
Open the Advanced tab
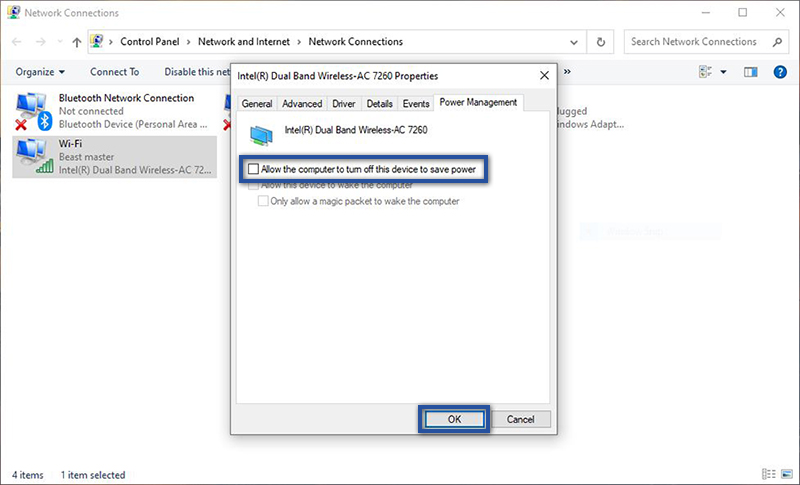pos(302,103)
